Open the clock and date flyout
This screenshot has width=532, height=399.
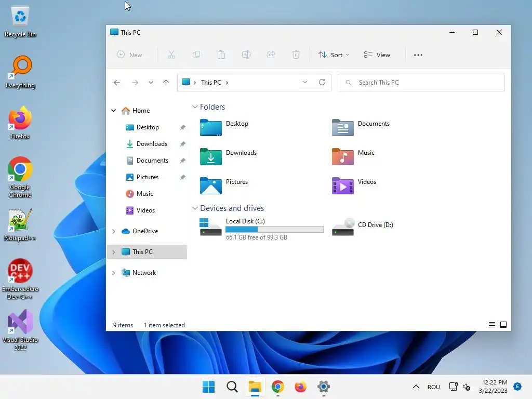493,387
